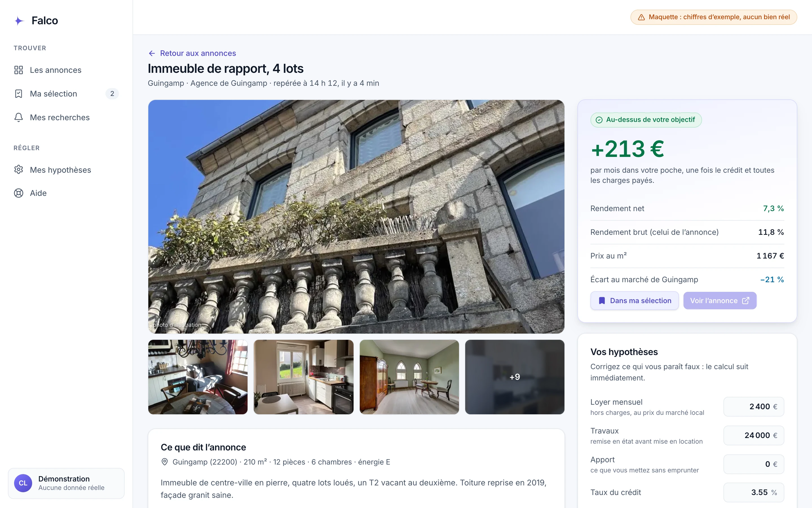Click the Aide lifebuoy icon

pos(18,193)
